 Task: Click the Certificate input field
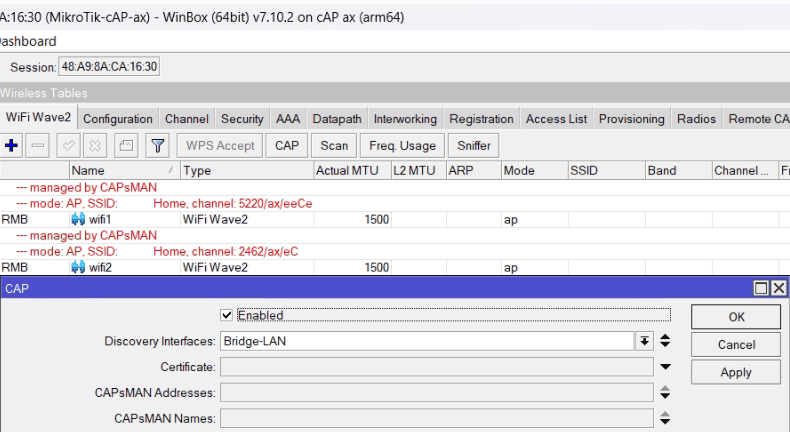(437, 367)
